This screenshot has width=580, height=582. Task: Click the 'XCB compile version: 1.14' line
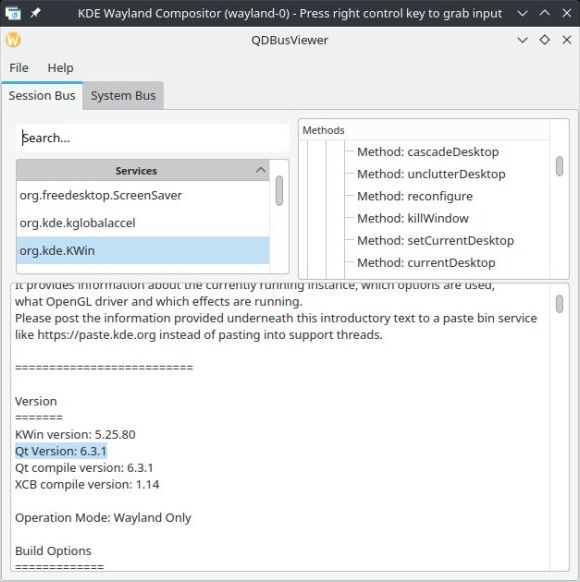[x=87, y=484]
